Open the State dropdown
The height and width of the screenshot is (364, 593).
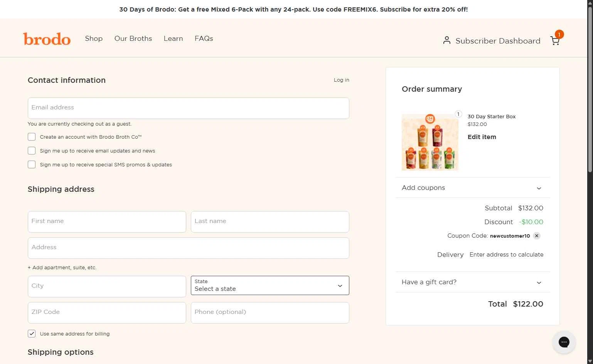click(270, 285)
